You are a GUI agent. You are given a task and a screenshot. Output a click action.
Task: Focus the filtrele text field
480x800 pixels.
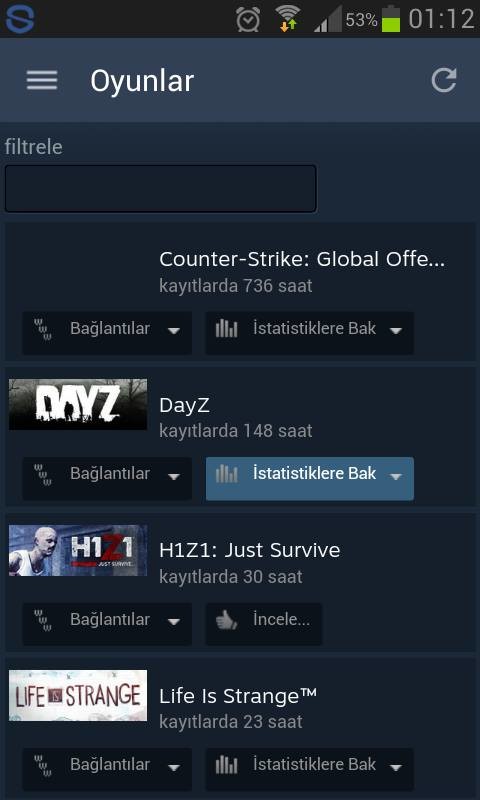[161, 188]
